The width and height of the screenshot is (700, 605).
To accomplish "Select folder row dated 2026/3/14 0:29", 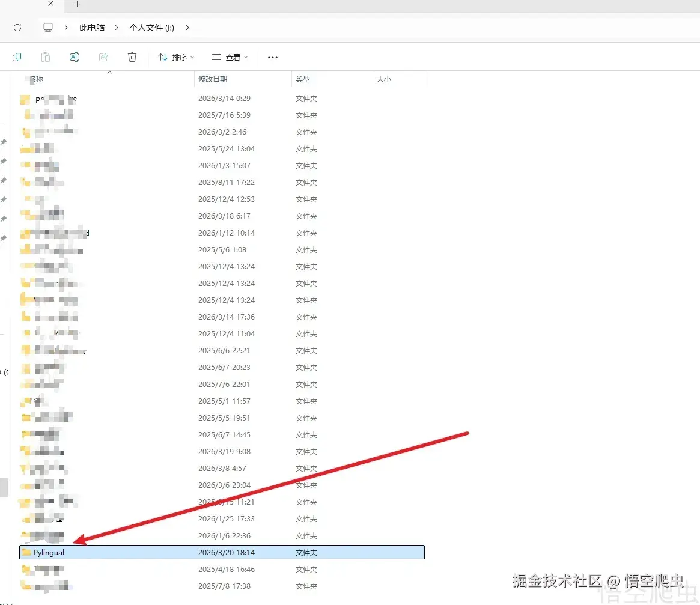I will [222, 98].
